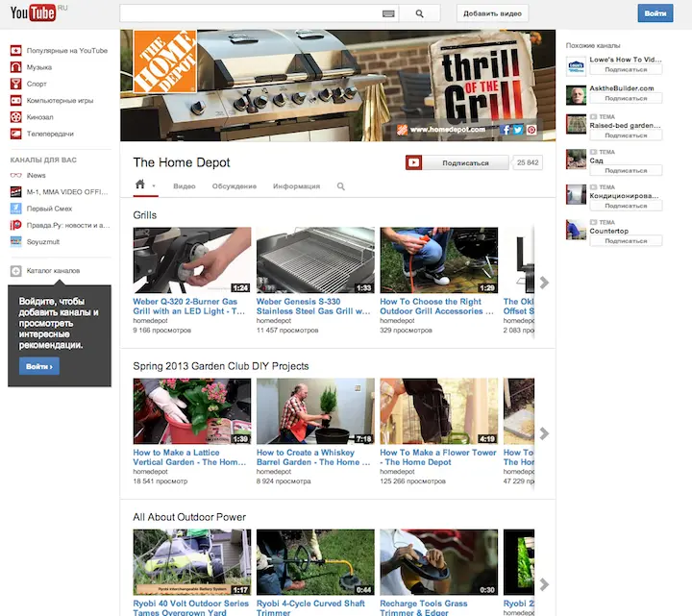Open iNews channel icon
Image resolution: width=692 pixels, height=616 pixels.
pos(16,175)
